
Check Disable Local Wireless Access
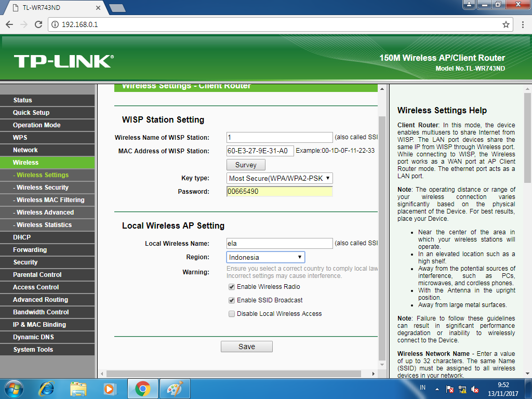pyautogui.click(x=232, y=313)
